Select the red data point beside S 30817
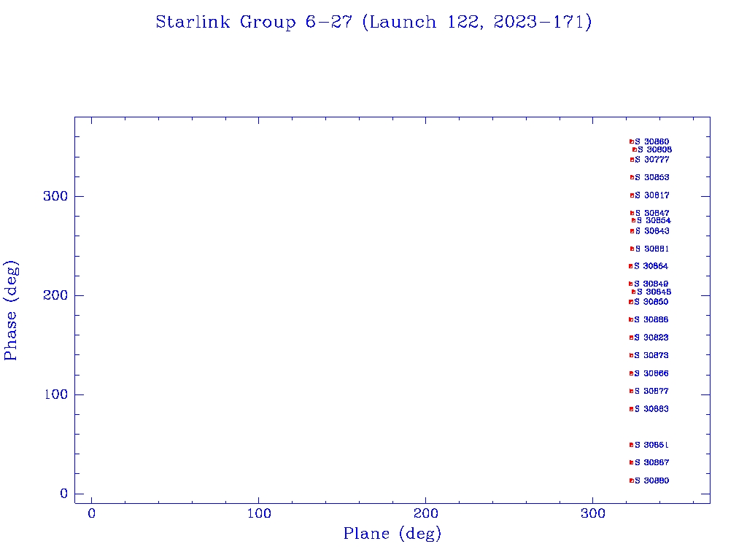Viewport: 747px width, 560px height. coord(632,195)
